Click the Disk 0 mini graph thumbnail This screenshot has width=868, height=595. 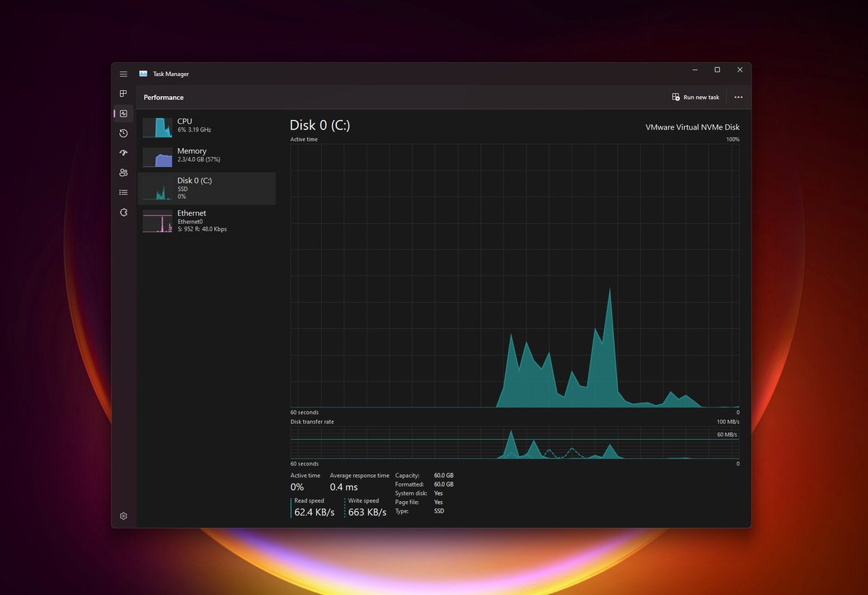coord(158,189)
